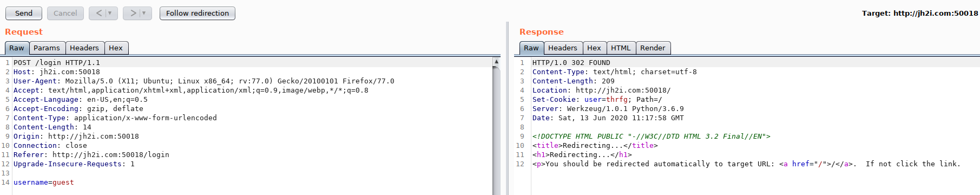Click the Cancel button
980x195 pixels.
pos(65,13)
